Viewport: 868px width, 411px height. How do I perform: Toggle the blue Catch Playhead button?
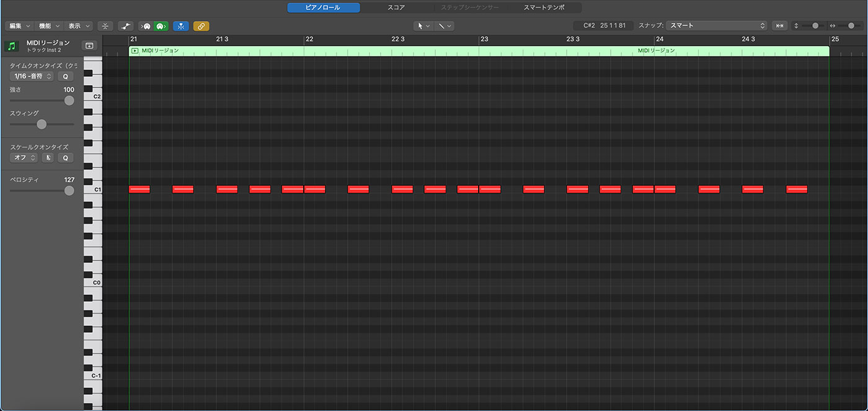[181, 26]
